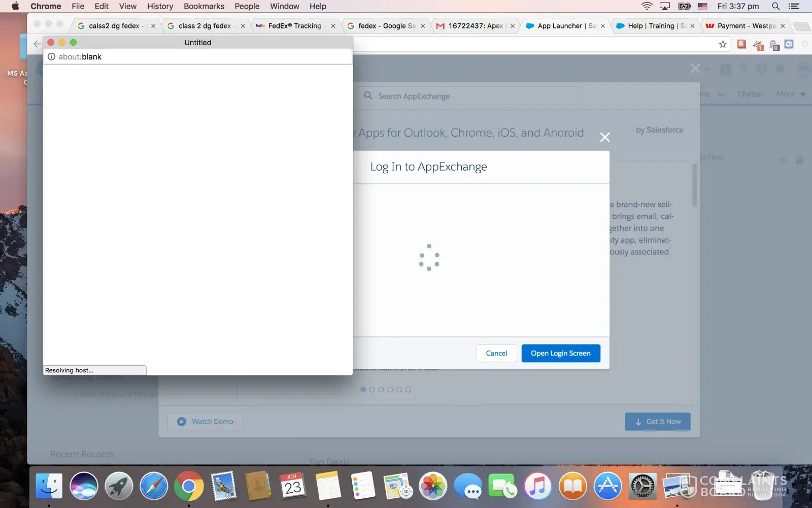Open the History menu
Viewport: 812px width, 508px height.
pyautogui.click(x=160, y=6)
